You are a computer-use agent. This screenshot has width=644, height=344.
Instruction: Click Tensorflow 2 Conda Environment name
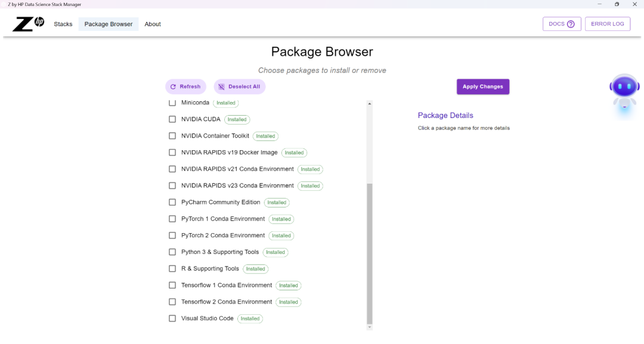pos(227,302)
